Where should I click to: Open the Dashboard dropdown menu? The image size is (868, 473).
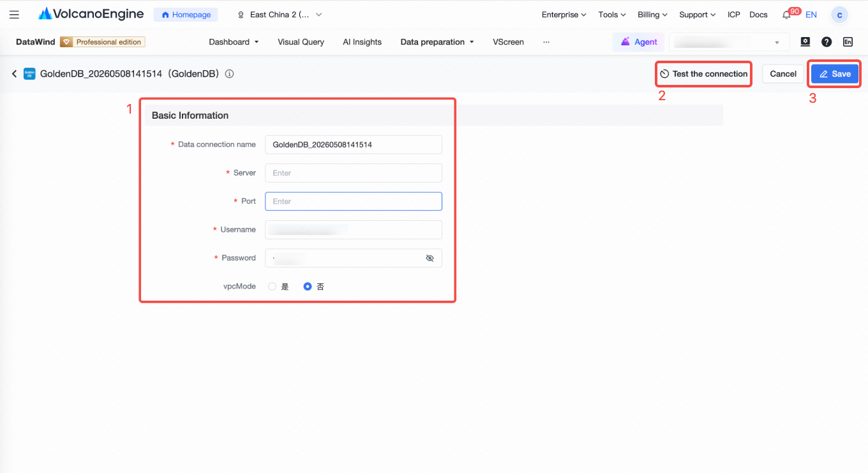click(234, 42)
